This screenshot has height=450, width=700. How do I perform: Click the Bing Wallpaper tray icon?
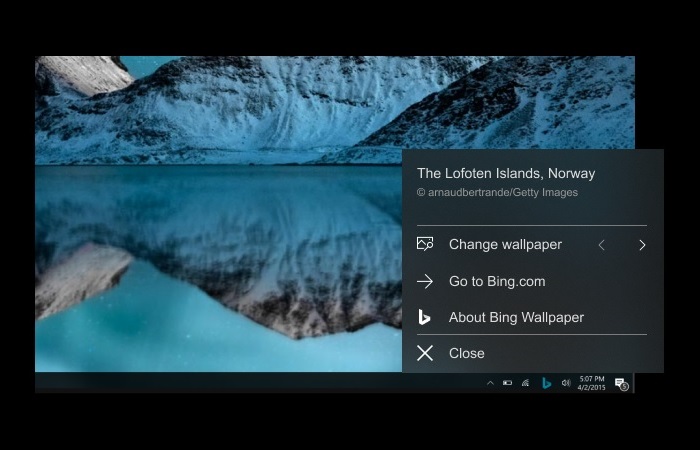click(x=546, y=383)
